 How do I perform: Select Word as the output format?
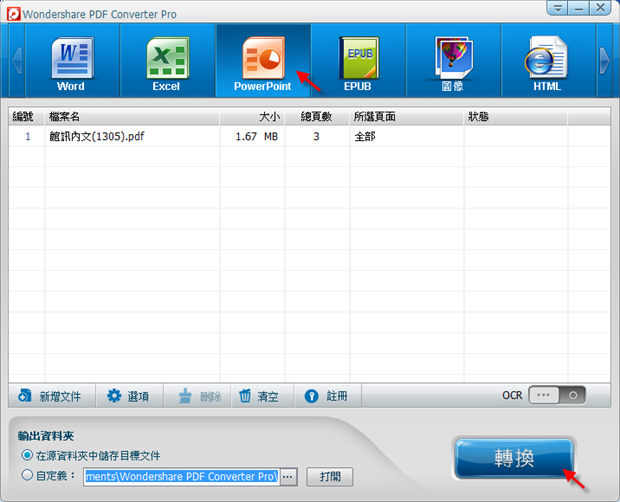click(x=72, y=60)
